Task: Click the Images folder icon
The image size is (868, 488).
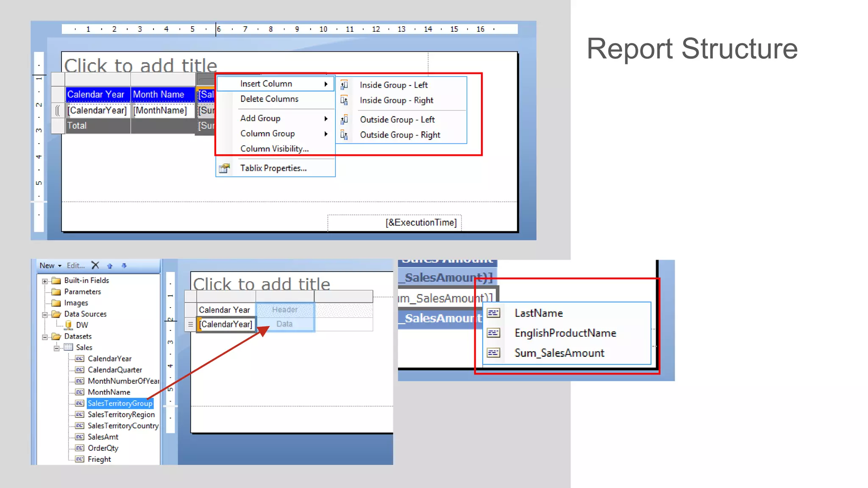Action: pyautogui.click(x=56, y=303)
